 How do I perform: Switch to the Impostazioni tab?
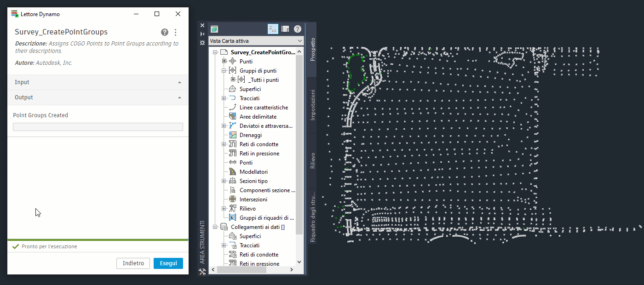coord(313,105)
